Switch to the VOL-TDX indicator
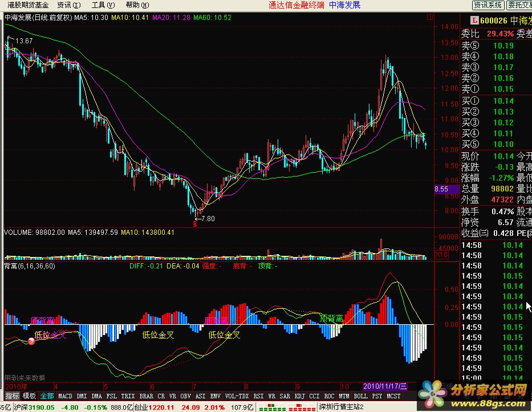This screenshot has width=532, height=412. pyautogui.click(x=237, y=396)
